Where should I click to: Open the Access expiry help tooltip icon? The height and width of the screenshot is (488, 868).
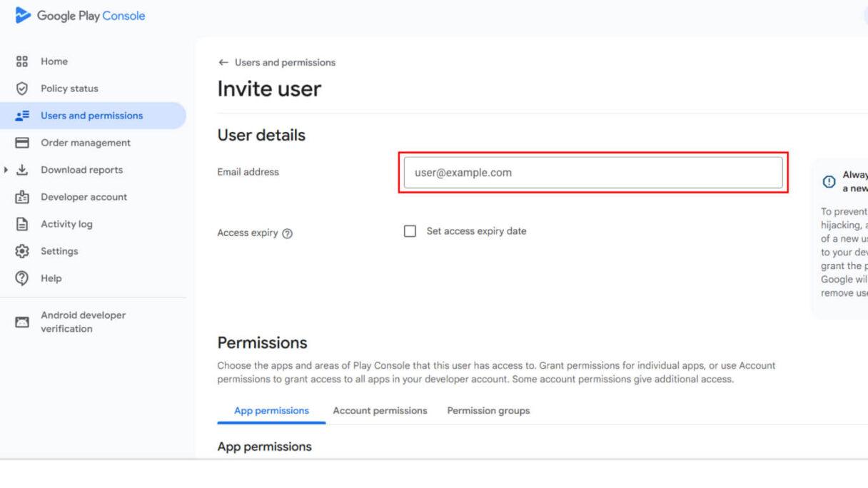[288, 233]
